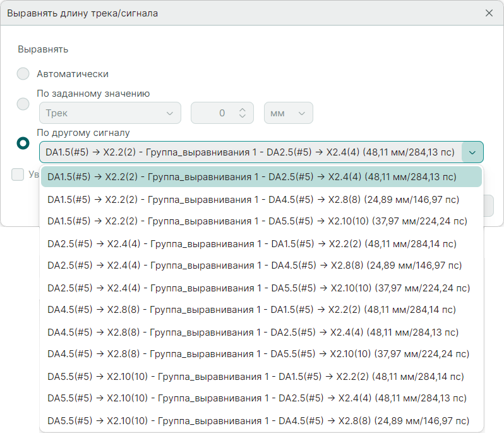Choose DA1.5 → X2.2(2) with DA4.5 → X2.8(8) option

coord(253,200)
